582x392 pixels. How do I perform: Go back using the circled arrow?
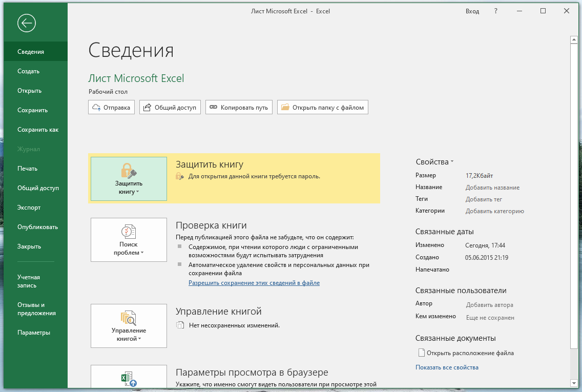[x=26, y=23]
